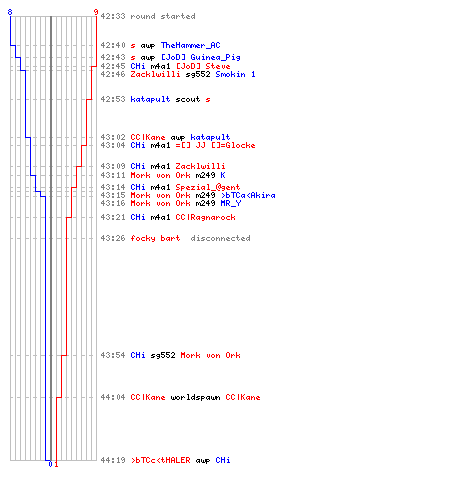Screen dimensions: 450x500
Task: Click =[] JJ []=Glocke player name
Action: pos(215,145)
